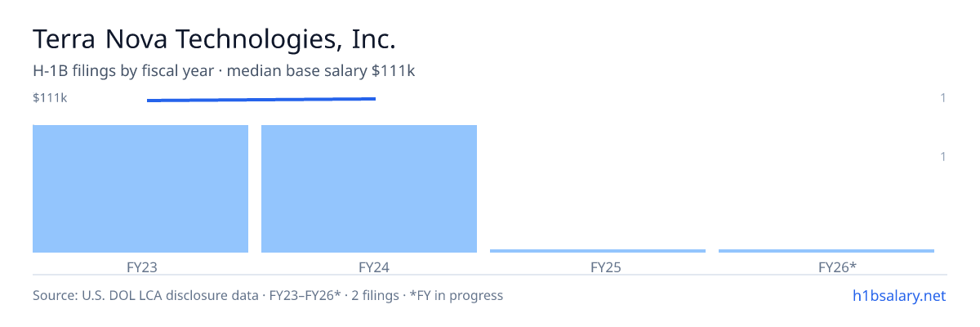Click the blue median salary line
Screen dimensions: 980x327
261,100
